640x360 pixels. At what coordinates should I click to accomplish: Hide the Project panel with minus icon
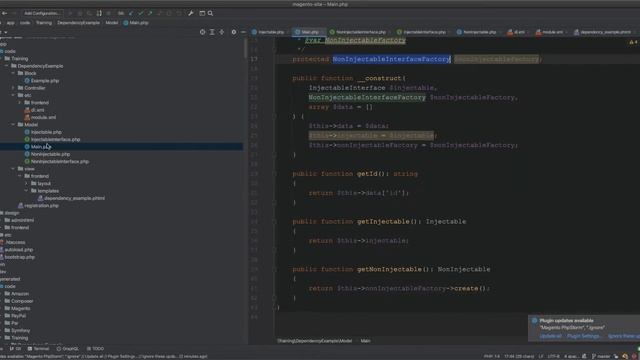[x=243, y=32]
